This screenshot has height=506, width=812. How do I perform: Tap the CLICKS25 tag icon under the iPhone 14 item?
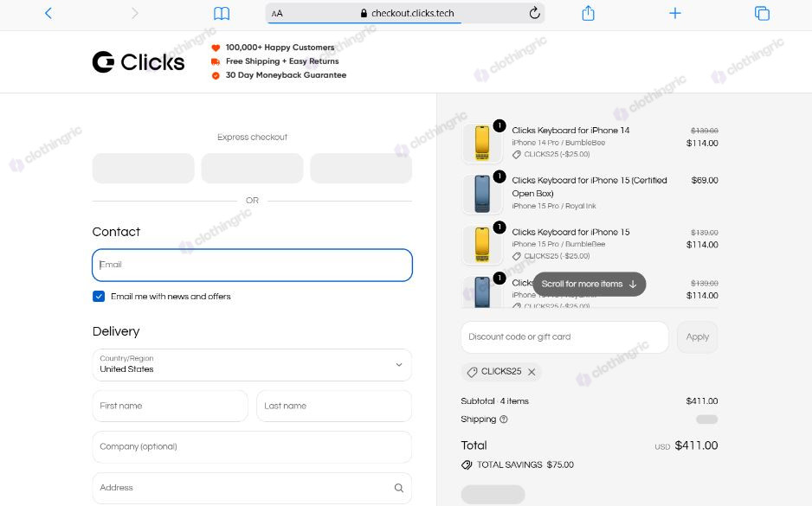[516, 154]
